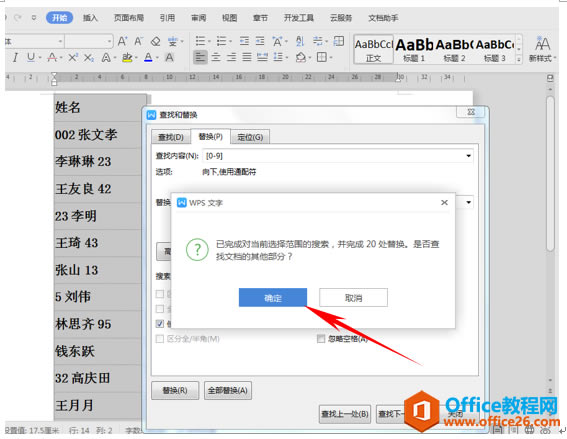The height and width of the screenshot is (439, 567).
Task: Open the Chinese layout character scaling tool
Action: coord(277,41)
